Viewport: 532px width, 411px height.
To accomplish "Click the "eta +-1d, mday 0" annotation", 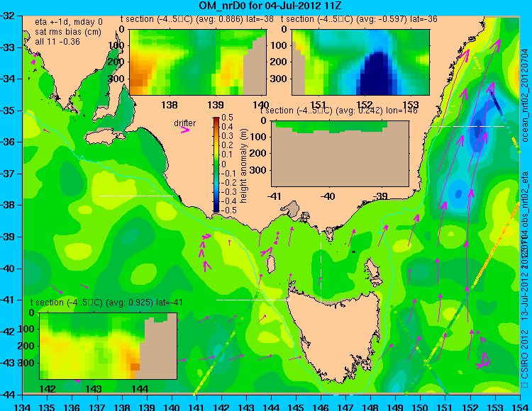I will click(69, 22).
